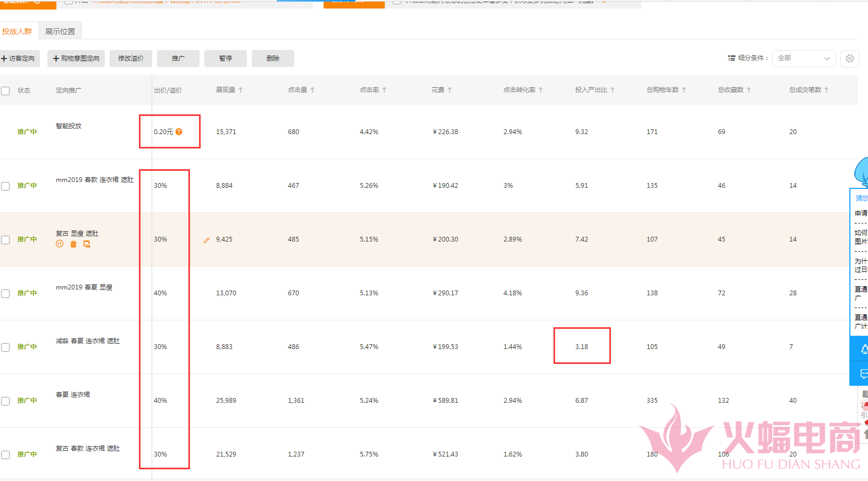Open the chat message icon in sidebar
The height and width of the screenshot is (481, 868).
[863, 374]
